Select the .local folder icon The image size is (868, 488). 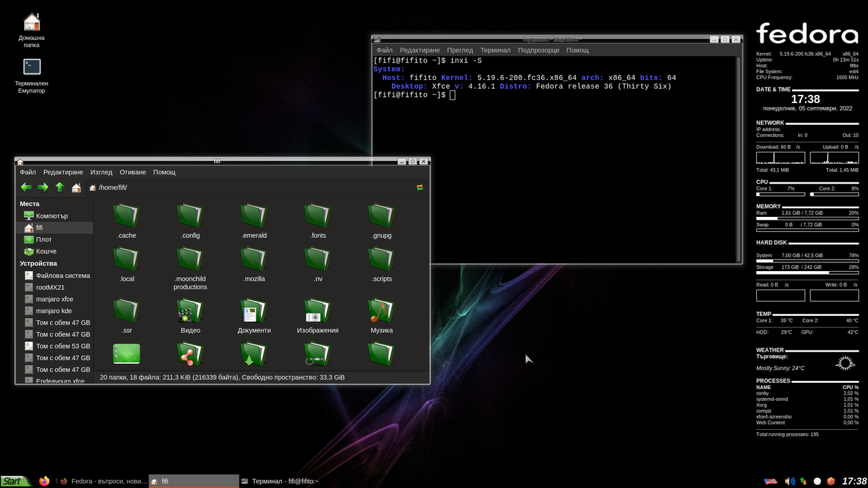[127, 259]
